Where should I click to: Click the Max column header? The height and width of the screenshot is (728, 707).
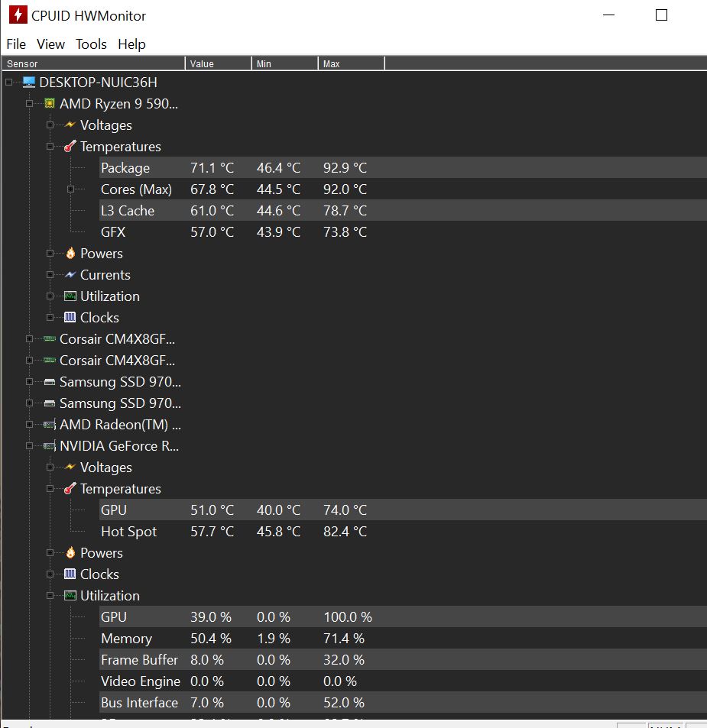(351, 63)
